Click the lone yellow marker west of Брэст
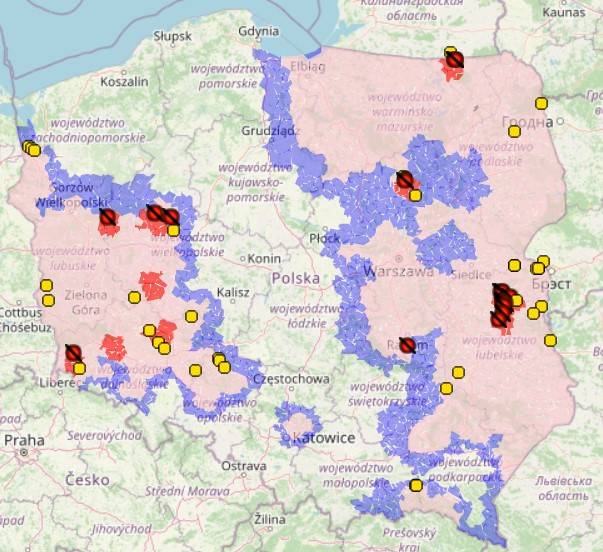The image size is (603, 552). pyautogui.click(x=515, y=265)
